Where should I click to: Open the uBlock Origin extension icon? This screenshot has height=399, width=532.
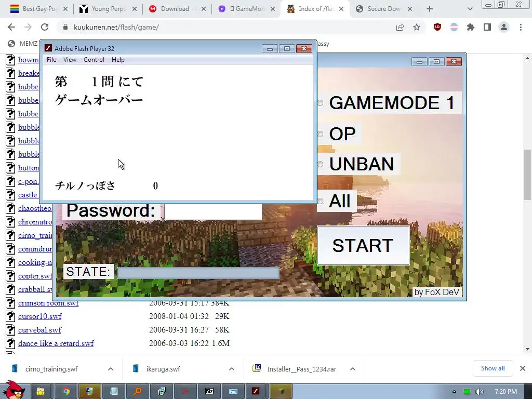click(x=437, y=27)
